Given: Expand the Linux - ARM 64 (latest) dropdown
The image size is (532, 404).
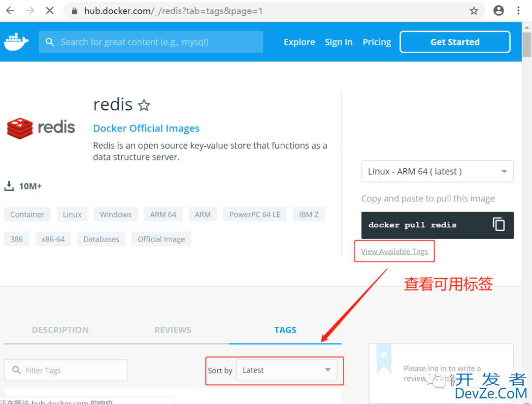Looking at the screenshot, I should (437, 172).
